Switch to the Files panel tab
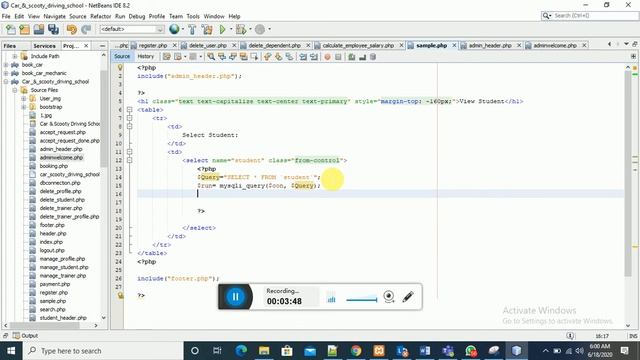The image size is (640, 360). tap(10, 46)
